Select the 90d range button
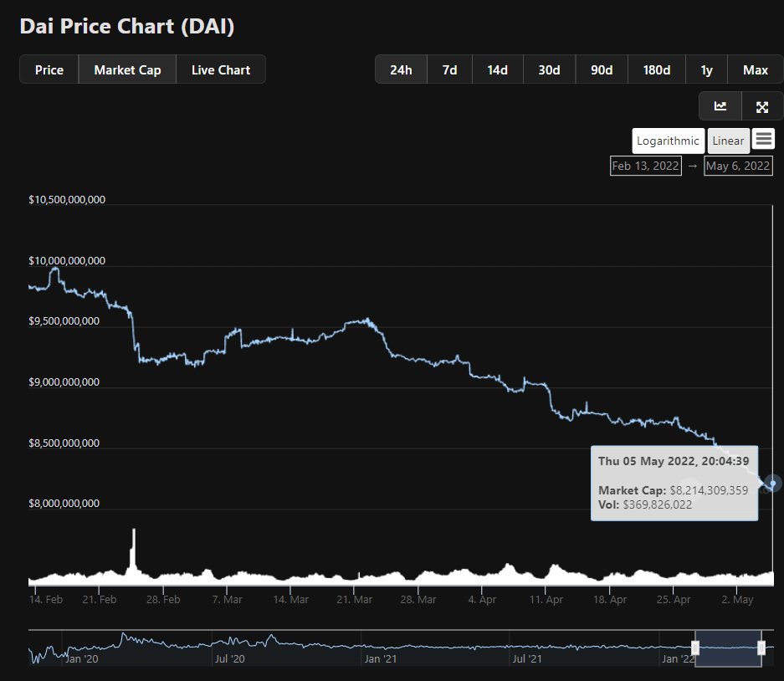The image size is (784, 681). pos(602,69)
